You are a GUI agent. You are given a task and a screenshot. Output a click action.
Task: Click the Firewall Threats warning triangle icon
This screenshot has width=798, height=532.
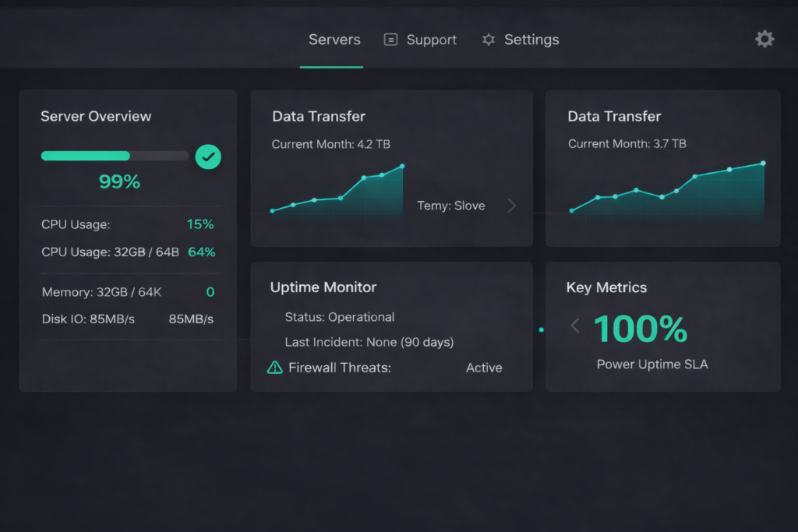pos(275,368)
